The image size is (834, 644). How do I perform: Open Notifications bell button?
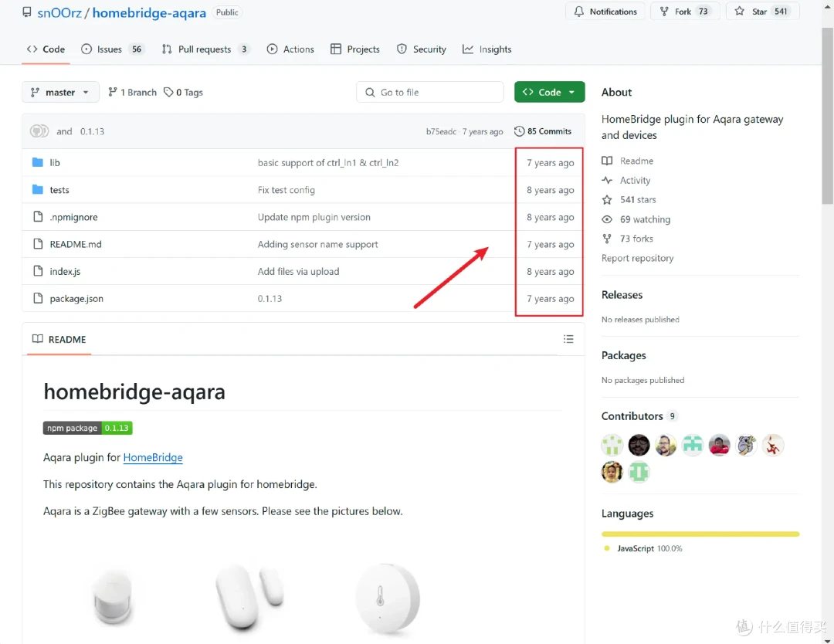[x=605, y=11]
